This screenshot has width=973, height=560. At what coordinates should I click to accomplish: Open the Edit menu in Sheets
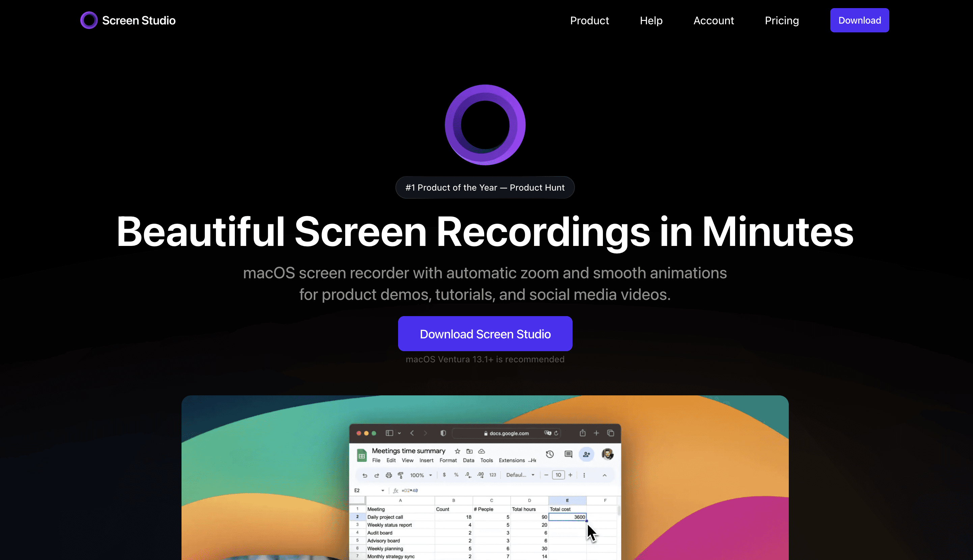tap(391, 460)
